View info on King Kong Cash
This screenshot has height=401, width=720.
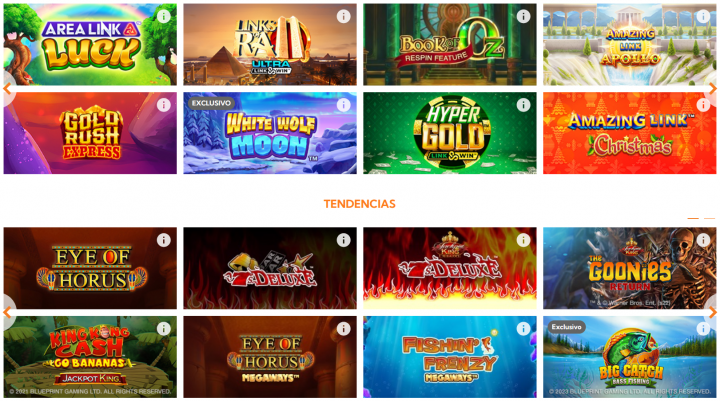163,329
